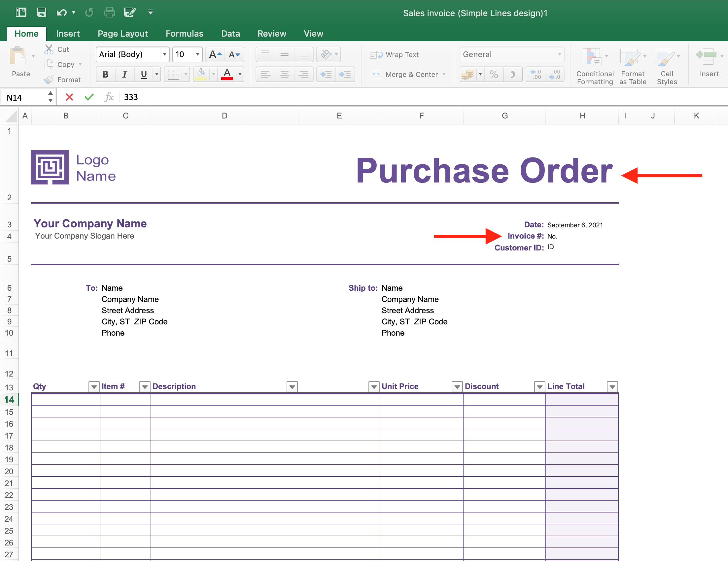Select the Italic formatting icon
Image resolution: width=728 pixels, height=561 pixels.
tap(124, 74)
